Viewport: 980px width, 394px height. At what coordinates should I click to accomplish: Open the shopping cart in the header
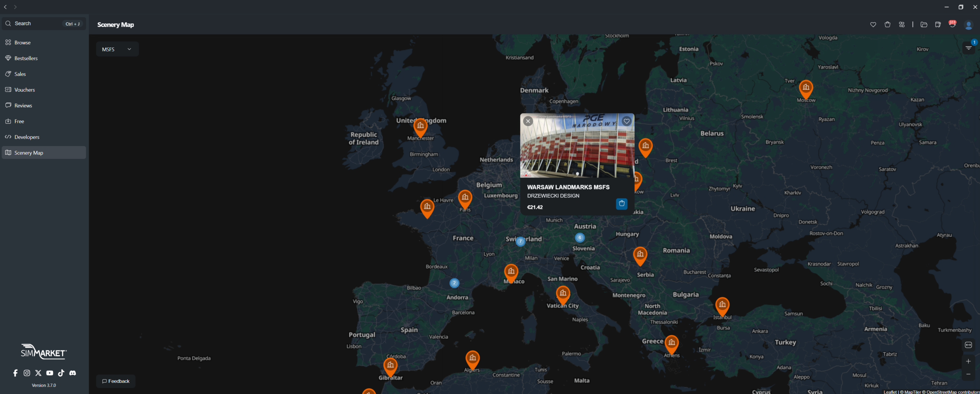[x=887, y=25]
